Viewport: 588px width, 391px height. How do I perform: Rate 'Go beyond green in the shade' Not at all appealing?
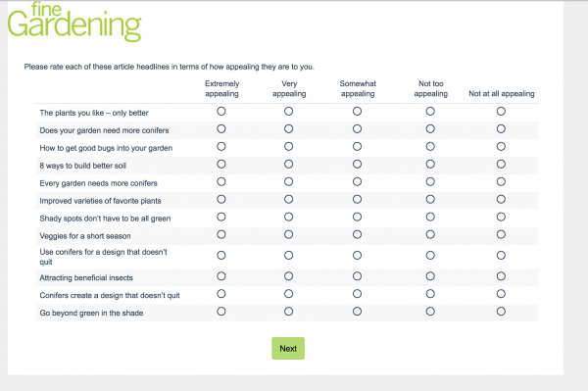coord(501,312)
